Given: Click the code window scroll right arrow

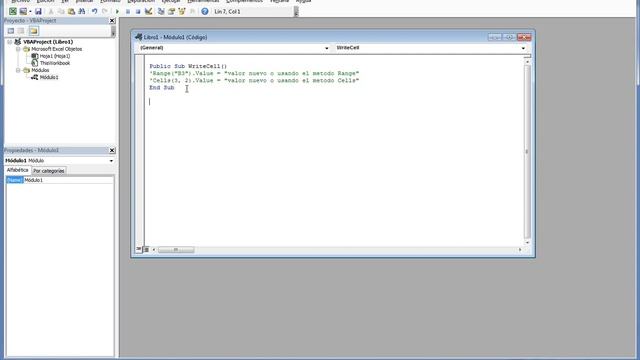Looking at the screenshot, I should point(520,249).
